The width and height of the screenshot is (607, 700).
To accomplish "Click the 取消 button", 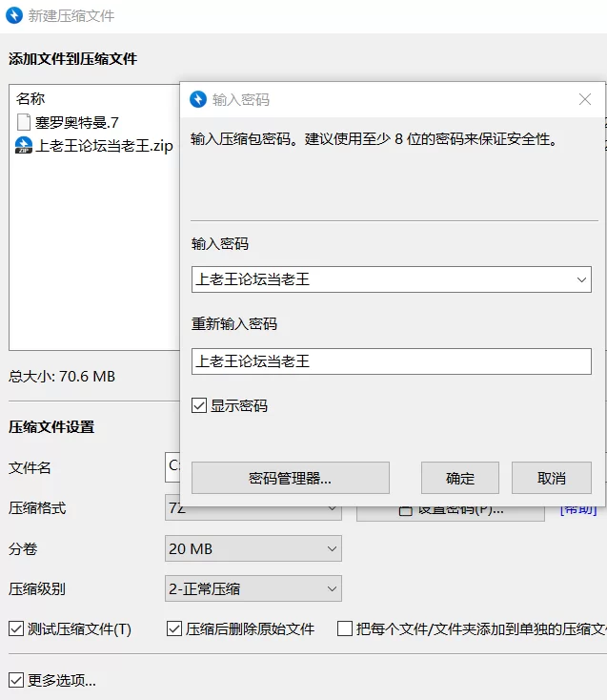I will pos(552,478).
